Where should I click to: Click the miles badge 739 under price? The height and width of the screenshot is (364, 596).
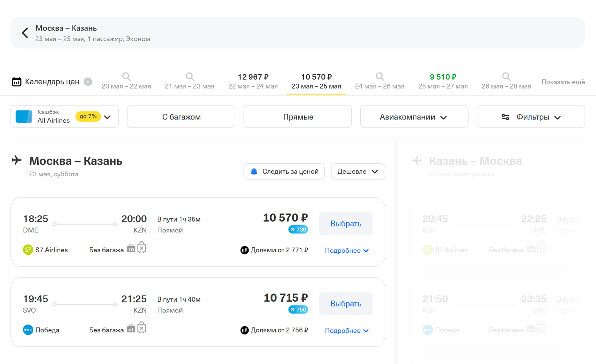tap(298, 230)
